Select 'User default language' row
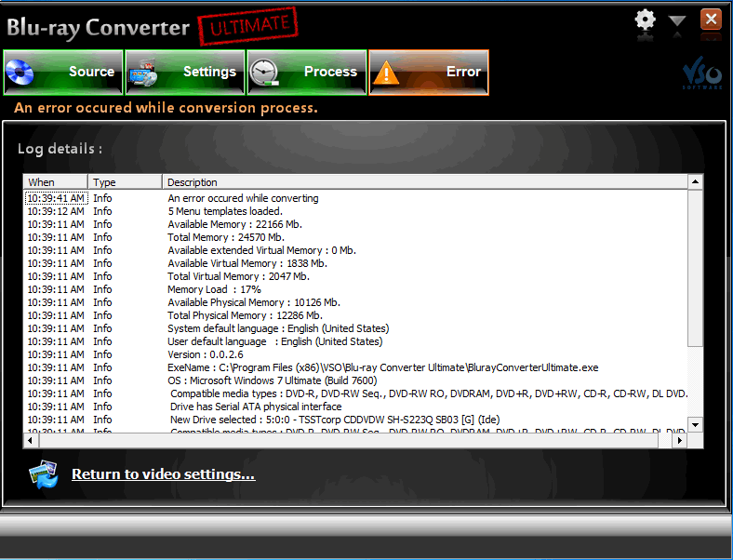This screenshot has width=733, height=560. tap(355, 341)
